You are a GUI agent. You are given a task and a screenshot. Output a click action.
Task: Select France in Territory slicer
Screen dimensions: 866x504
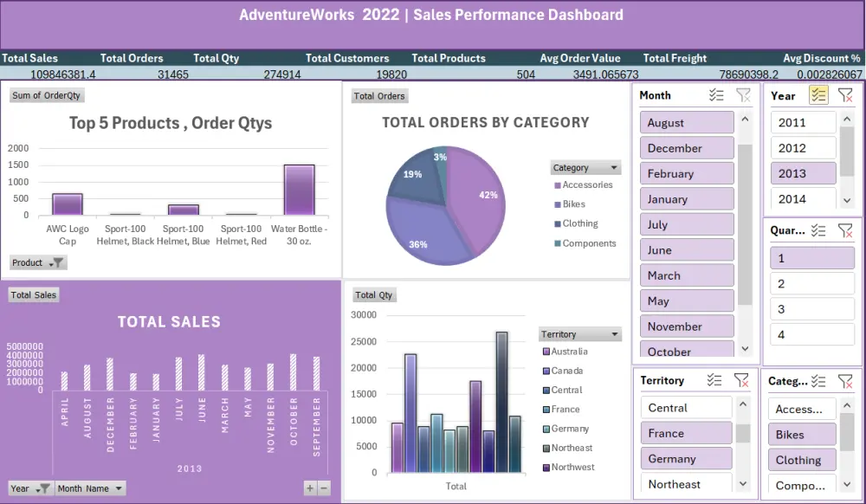tap(687, 433)
